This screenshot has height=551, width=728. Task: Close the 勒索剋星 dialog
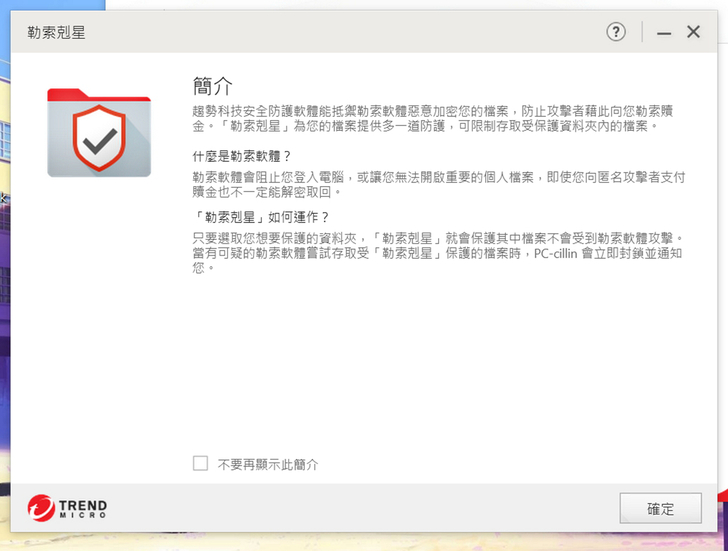693,32
